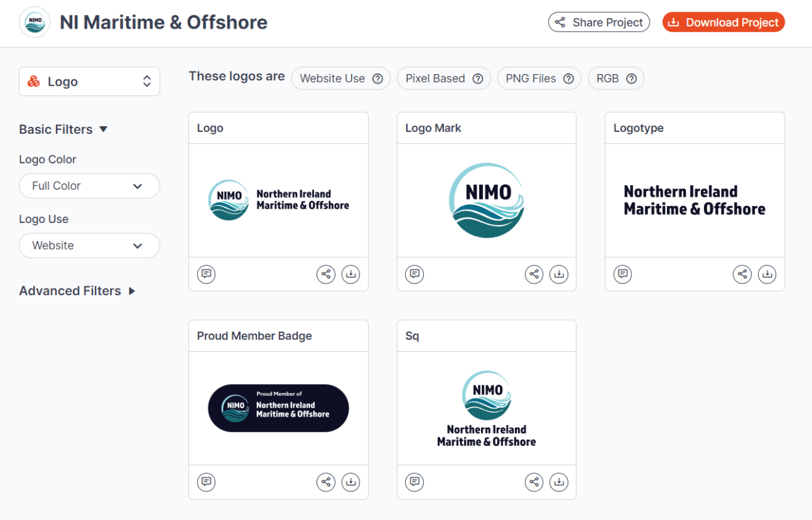The height and width of the screenshot is (520, 812).
Task: Share the Logotype asset
Action: [742, 274]
